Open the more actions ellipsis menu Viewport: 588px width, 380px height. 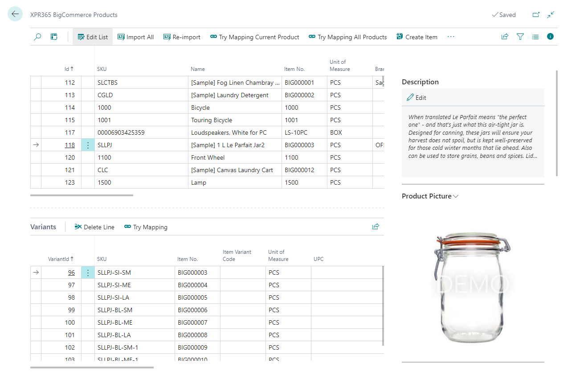coord(451,37)
